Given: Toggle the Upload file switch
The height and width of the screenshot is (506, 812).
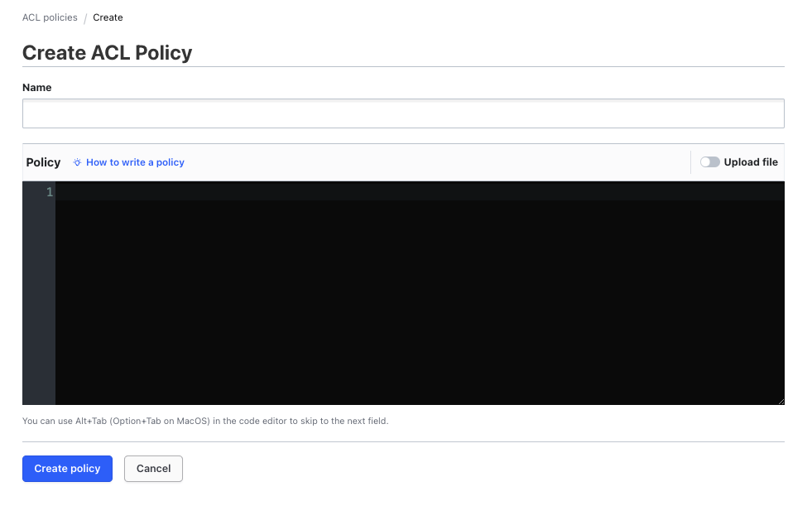Looking at the screenshot, I should 709,162.
